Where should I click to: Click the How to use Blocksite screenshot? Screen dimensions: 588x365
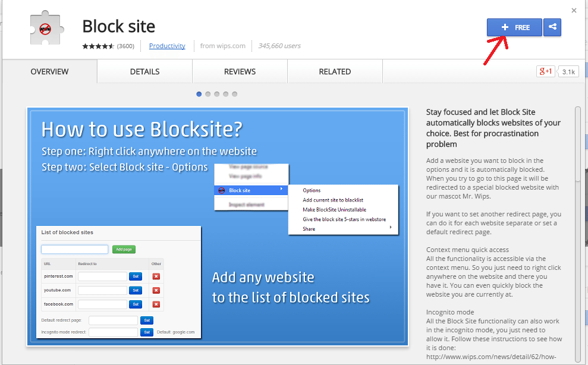click(218, 226)
